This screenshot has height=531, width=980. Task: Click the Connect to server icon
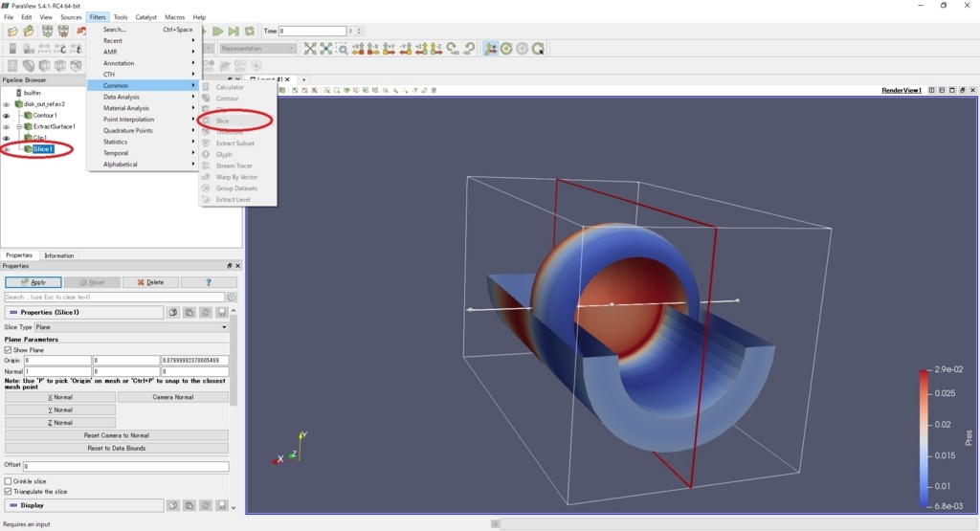[x=47, y=32]
